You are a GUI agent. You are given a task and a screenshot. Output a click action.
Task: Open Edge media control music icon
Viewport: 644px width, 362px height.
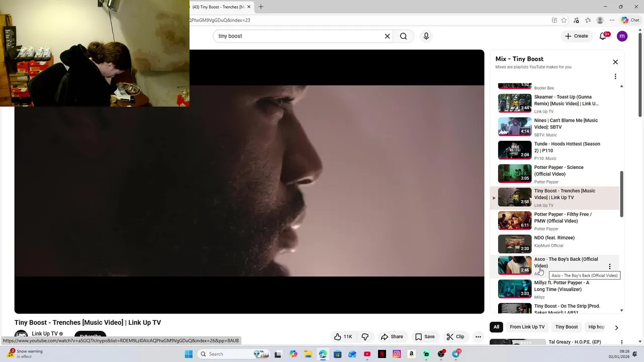tap(576, 20)
